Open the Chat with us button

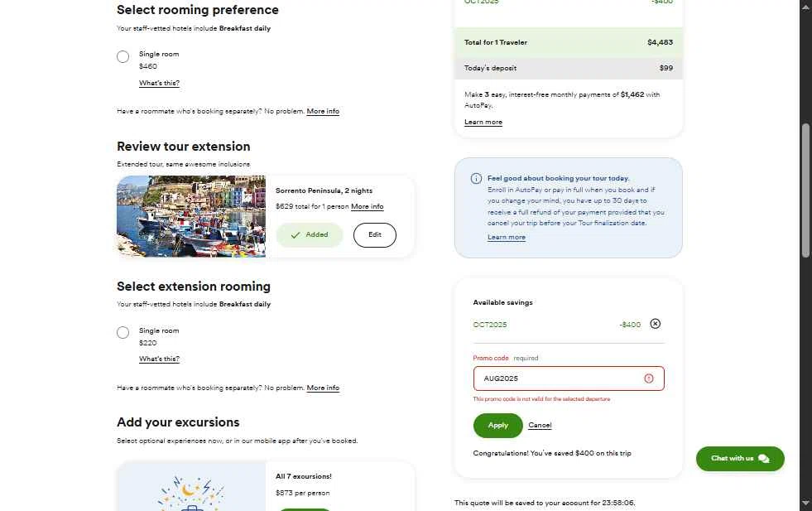(x=740, y=459)
